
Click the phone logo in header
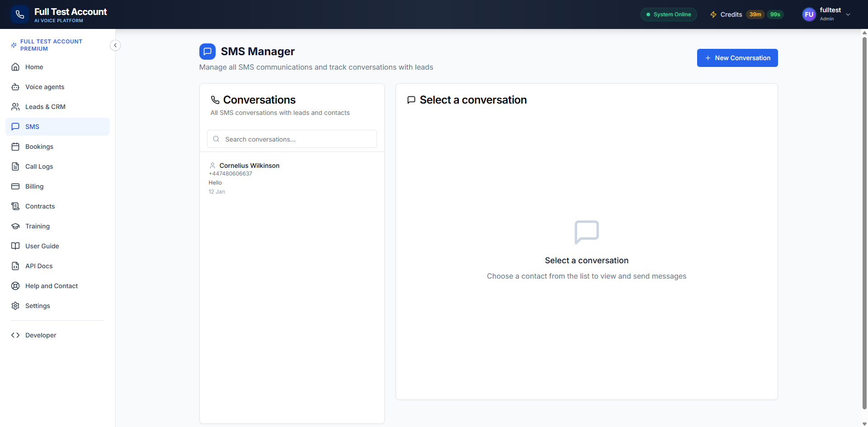(20, 14)
